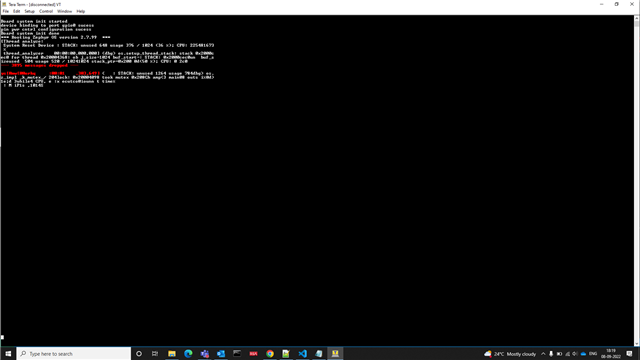
Task: Open Microsoft Teams from taskbar
Action: coord(204,353)
